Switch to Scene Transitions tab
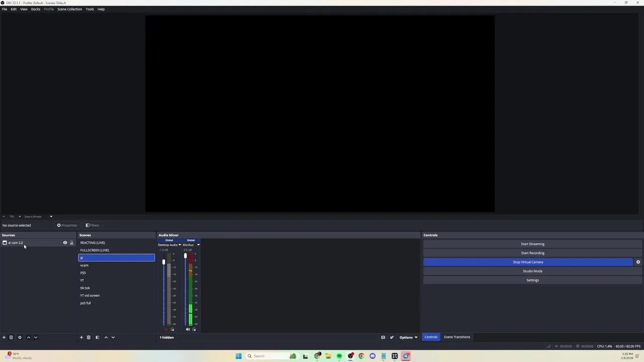Viewport: 644px width, 362px height. point(457,337)
